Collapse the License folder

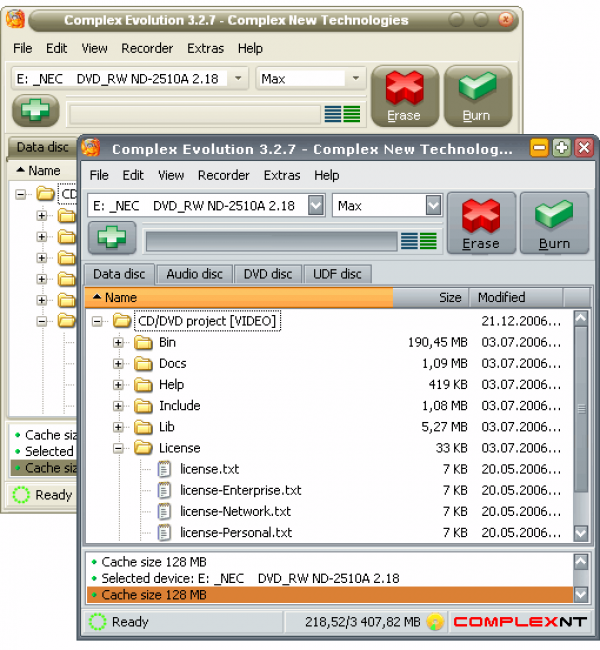(x=118, y=448)
